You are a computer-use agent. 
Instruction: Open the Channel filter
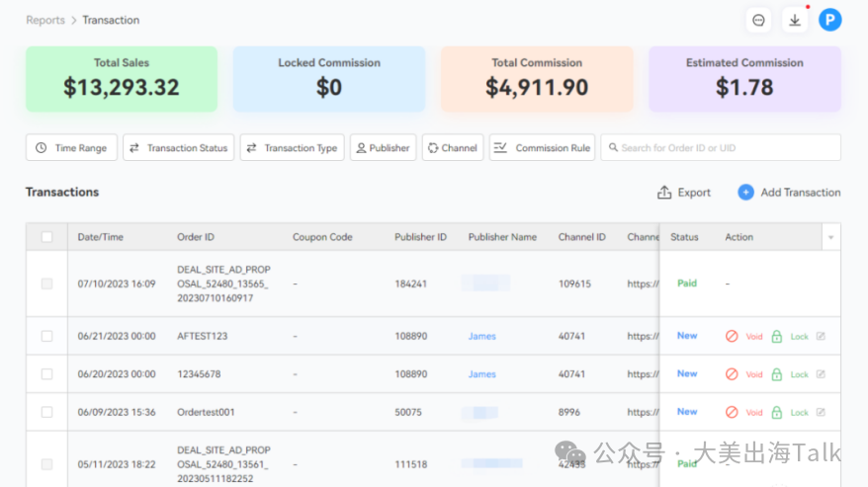pyautogui.click(x=453, y=148)
